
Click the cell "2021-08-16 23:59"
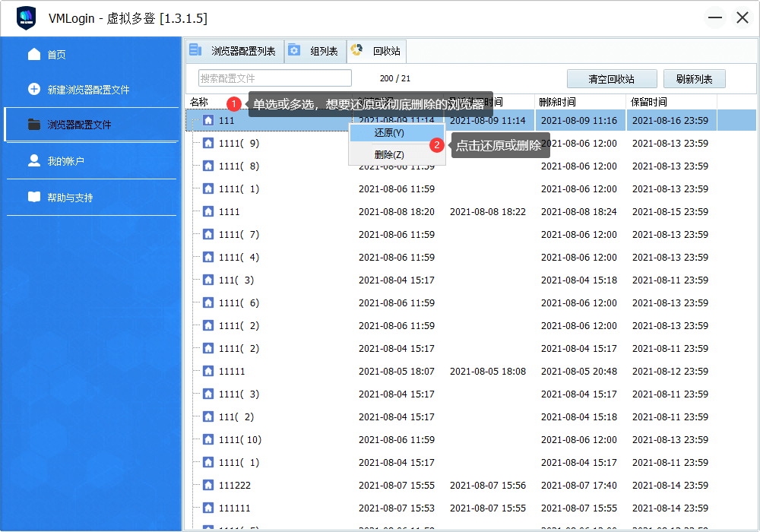pos(670,120)
